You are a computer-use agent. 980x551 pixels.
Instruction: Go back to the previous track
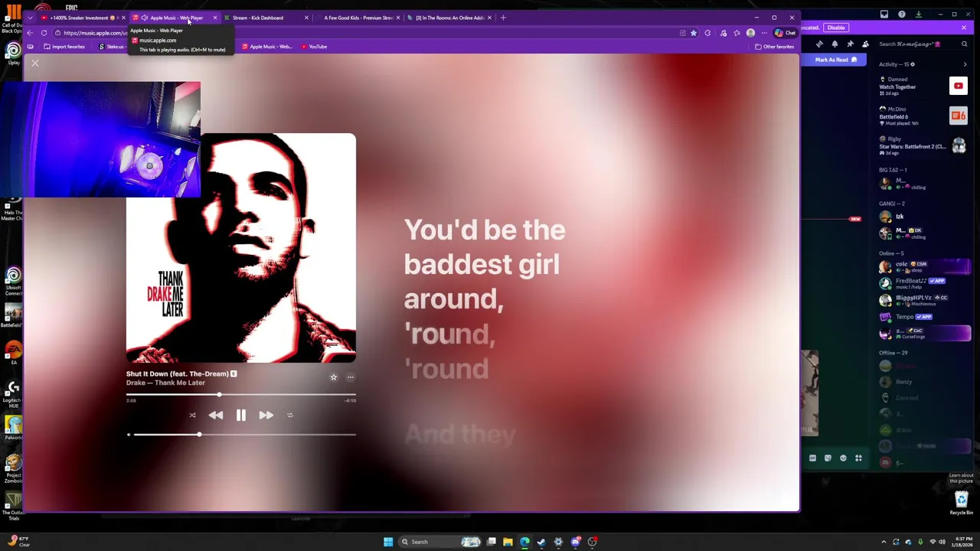pos(216,415)
